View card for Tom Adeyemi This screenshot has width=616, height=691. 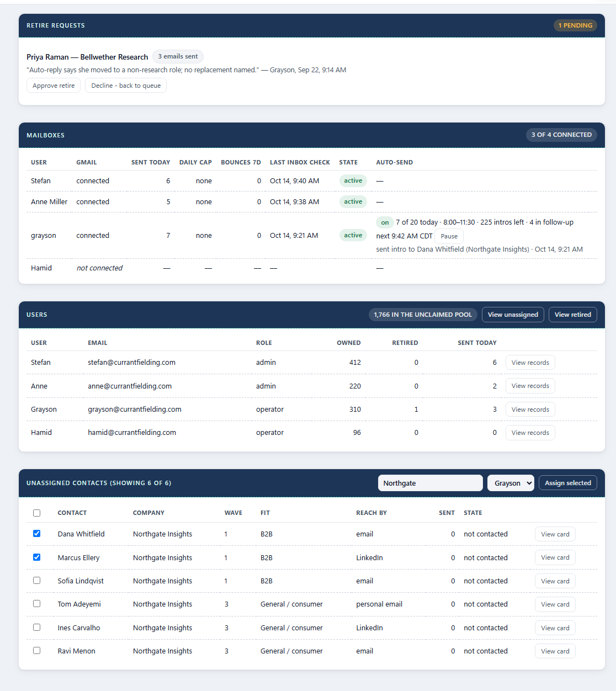[555, 604]
